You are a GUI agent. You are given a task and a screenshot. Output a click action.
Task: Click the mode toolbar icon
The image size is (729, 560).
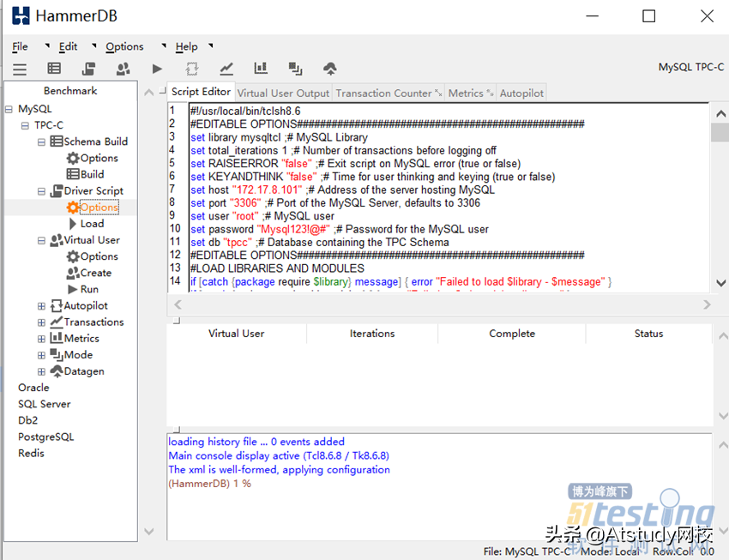[295, 69]
